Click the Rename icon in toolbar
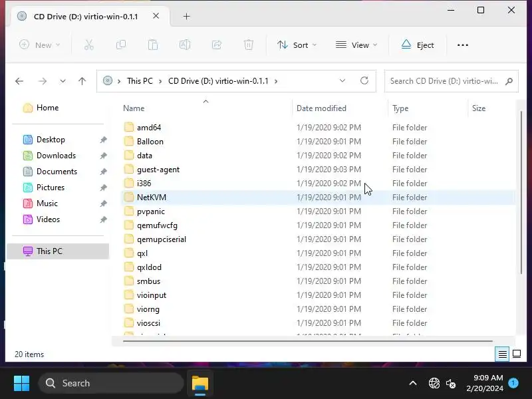This screenshot has height=399, width=532. (x=185, y=45)
